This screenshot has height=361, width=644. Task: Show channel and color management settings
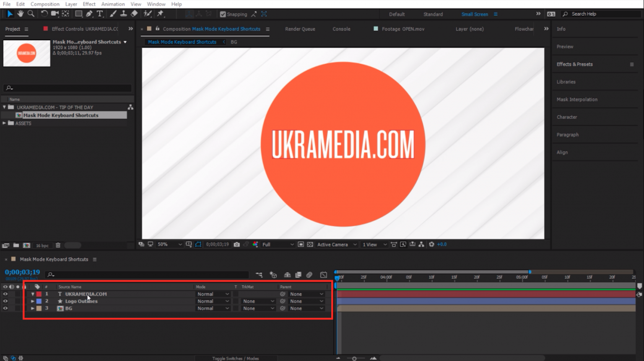tap(255, 244)
